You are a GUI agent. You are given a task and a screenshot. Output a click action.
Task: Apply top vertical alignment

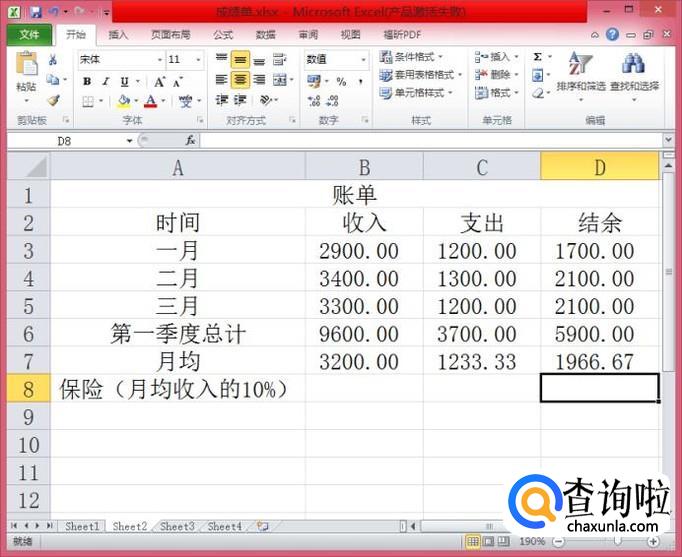click(x=221, y=59)
